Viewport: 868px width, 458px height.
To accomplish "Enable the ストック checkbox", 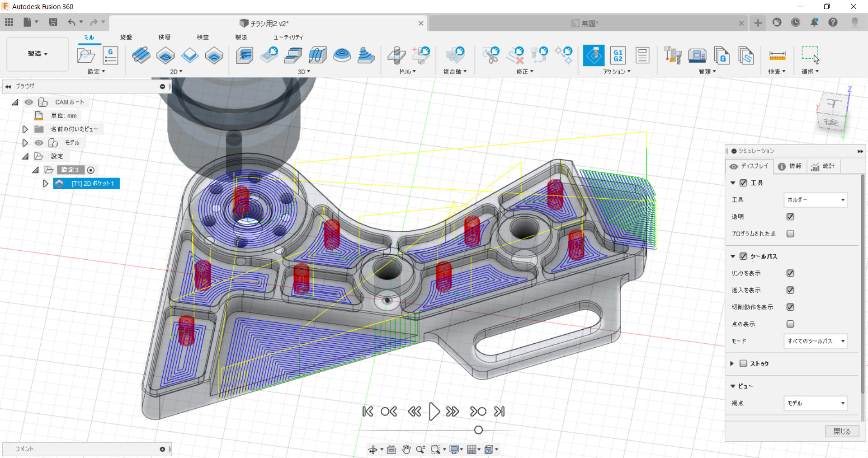I will (743, 363).
